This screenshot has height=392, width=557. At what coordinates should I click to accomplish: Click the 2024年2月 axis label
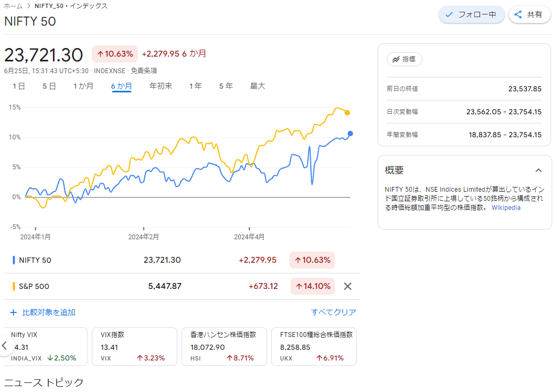144,237
